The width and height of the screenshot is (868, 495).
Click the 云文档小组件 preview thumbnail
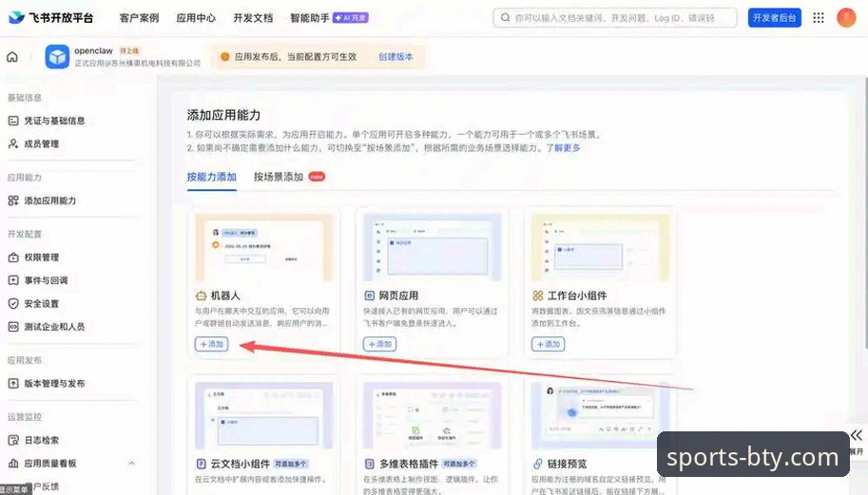coord(263,415)
